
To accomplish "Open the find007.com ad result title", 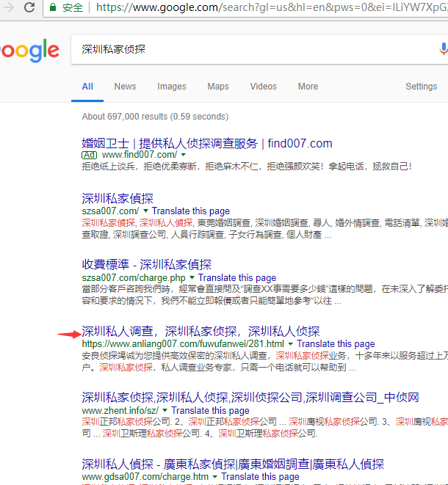I will 207,143.
